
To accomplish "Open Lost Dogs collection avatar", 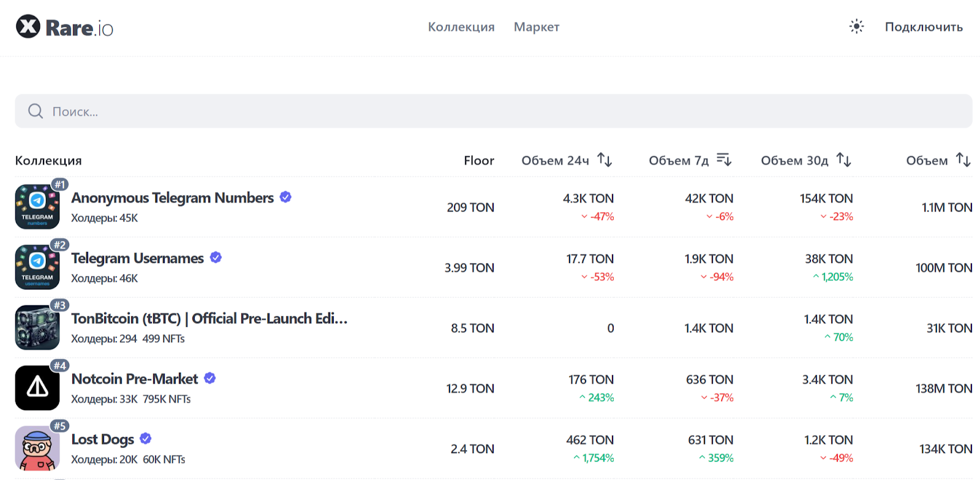I will [37, 448].
